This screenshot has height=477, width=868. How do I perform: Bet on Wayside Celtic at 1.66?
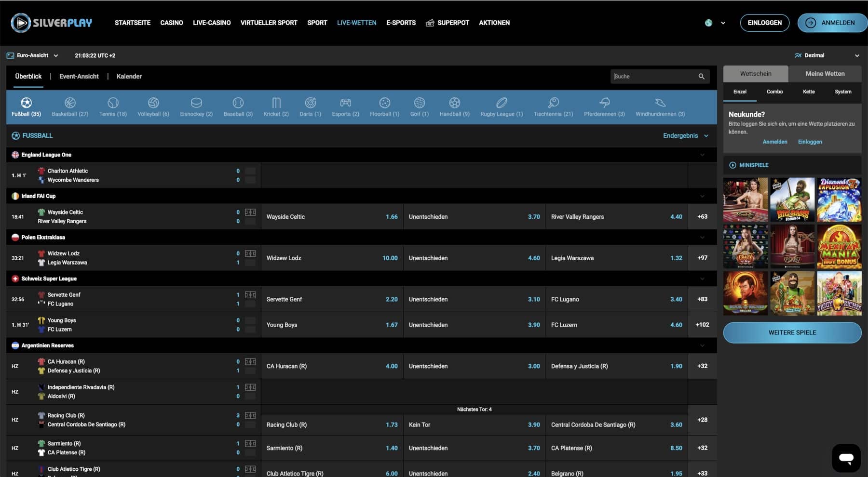[332, 217]
